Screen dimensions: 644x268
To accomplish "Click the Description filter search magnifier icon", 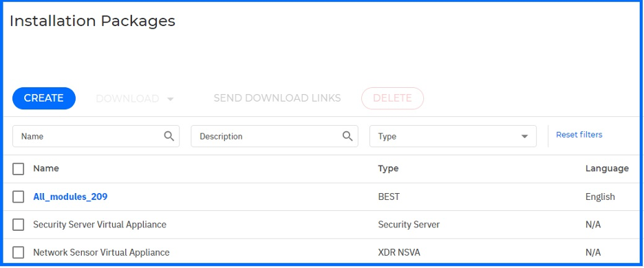I will pyautogui.click(x=347, y=136).
